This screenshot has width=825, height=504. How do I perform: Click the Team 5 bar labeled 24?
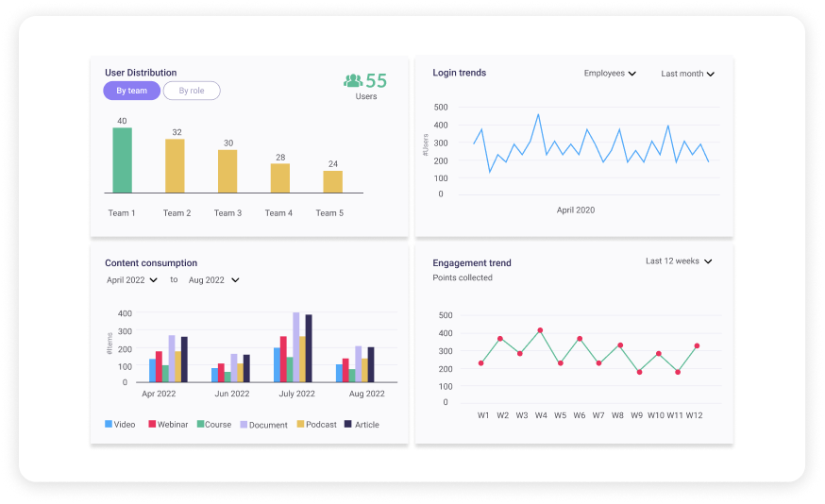coord(332,181)
